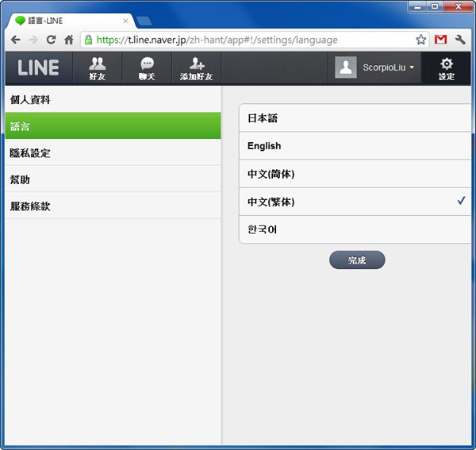The image size is (476, 450).
Task: Maximize the browser window
Action: tap(435, 6)
